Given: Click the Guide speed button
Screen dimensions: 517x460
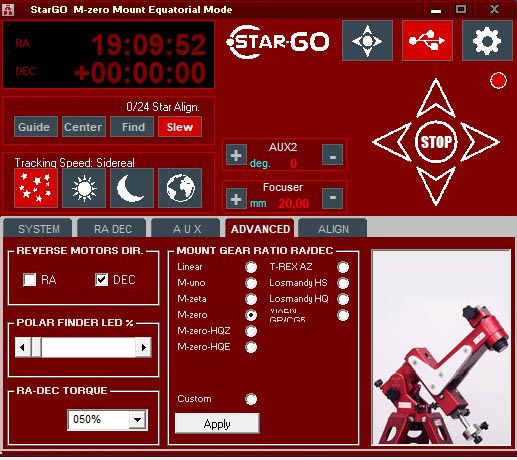Looking at the screenshot, I should pyautogui.click(x=36, y=127).
